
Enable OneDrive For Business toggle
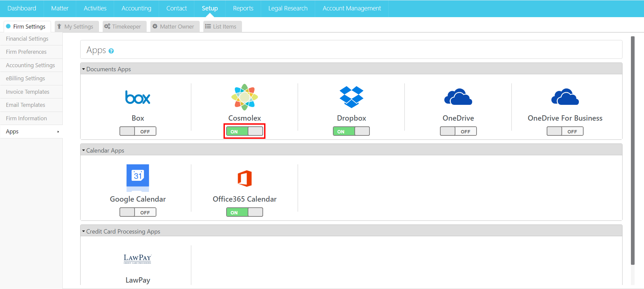pyautogui.click(x=565, y=131)
